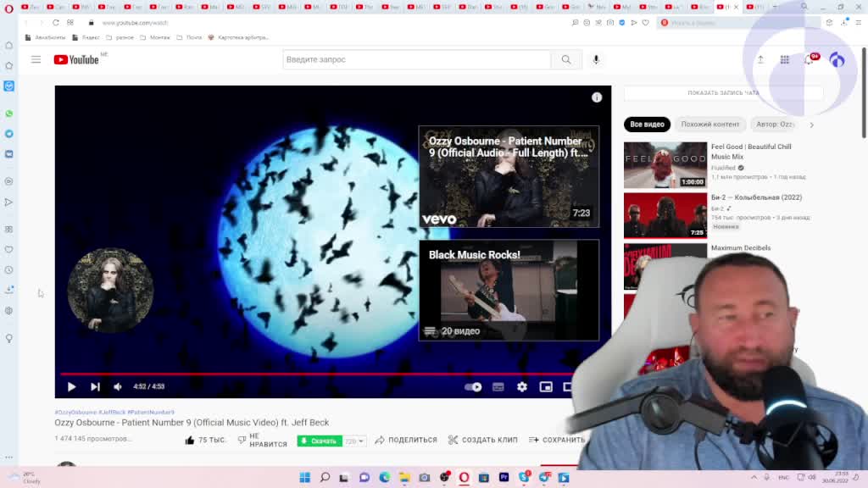Open Premiere Pro from taskbar
The height and width of the screenshot is (488, 868).
tap(504, 478)
